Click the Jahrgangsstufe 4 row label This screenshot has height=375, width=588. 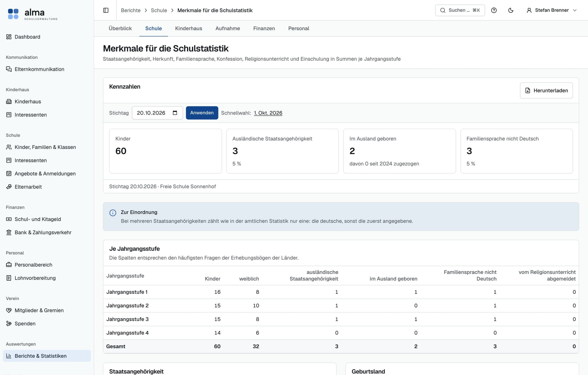click(127, 333)
